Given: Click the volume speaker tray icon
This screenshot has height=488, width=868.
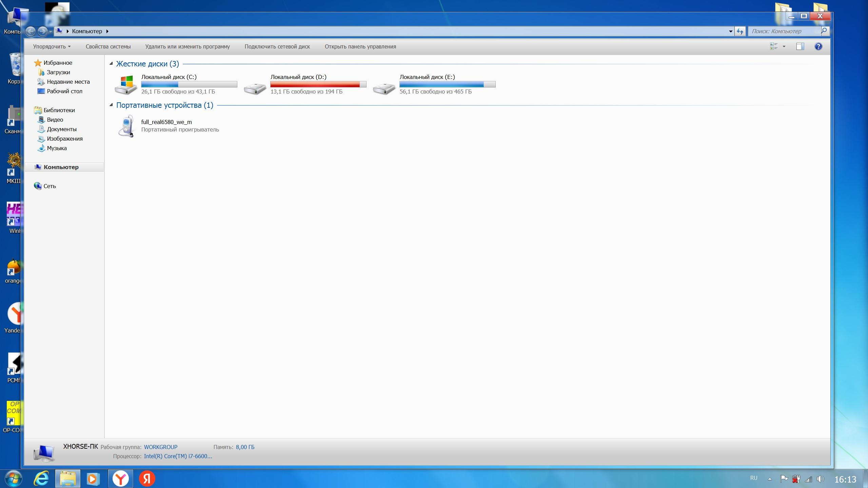Looking at the screenshot, I should coord(821,479).
